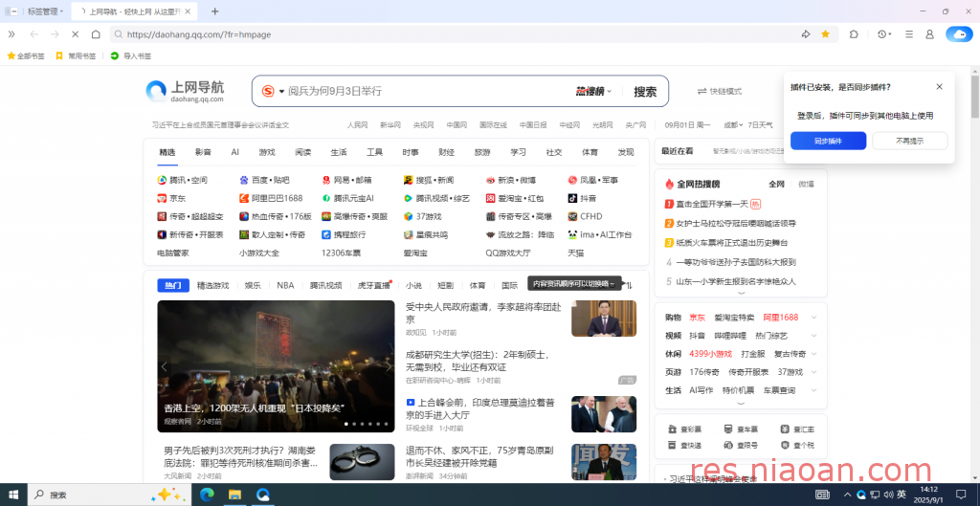Click the home page icon in toolbar
Viewport: 980px width, 506px height.
point(96,34)
